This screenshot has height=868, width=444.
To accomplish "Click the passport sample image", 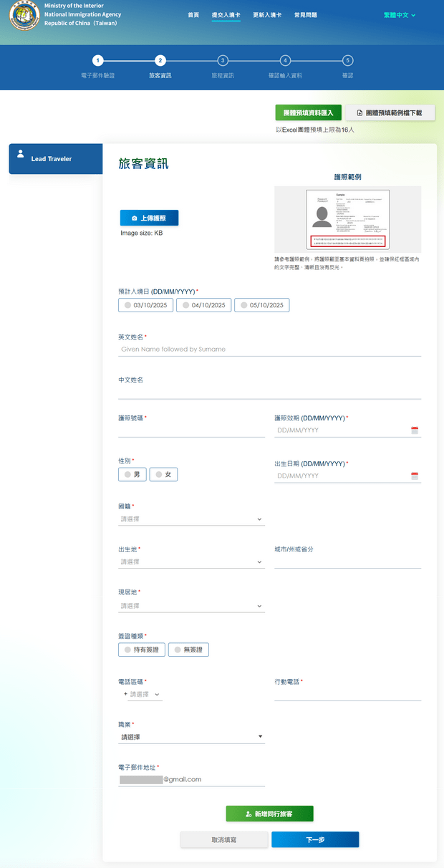I will pos(347,219).
